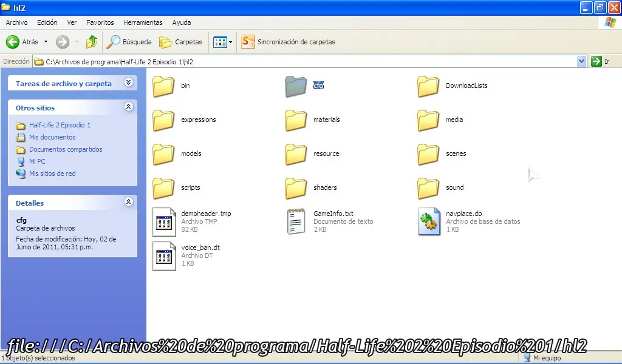Click the Dirección address path field
This screenshot has height=364, width=622.
(x=304, y=61)
